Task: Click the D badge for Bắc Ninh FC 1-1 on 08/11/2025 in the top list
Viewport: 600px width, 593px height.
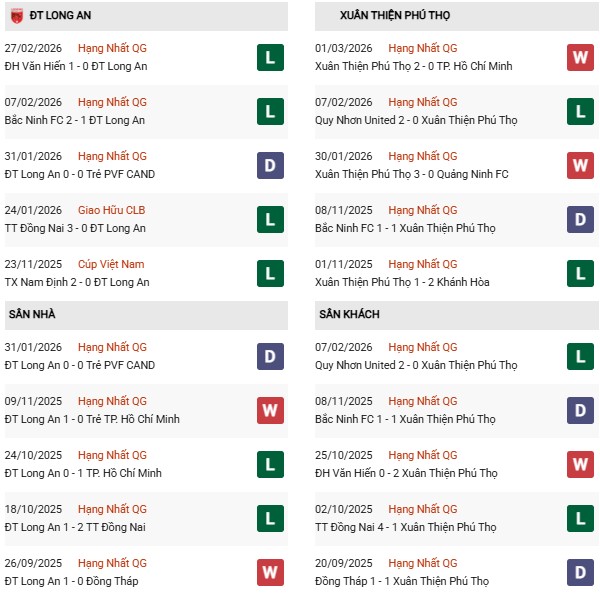Action: point(580,219)
